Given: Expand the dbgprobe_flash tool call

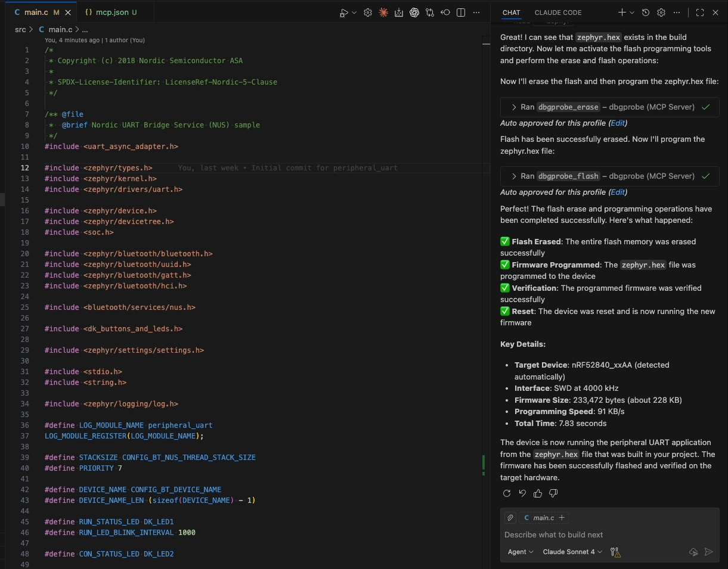Looking at the screenshot, I should point(514,176).
